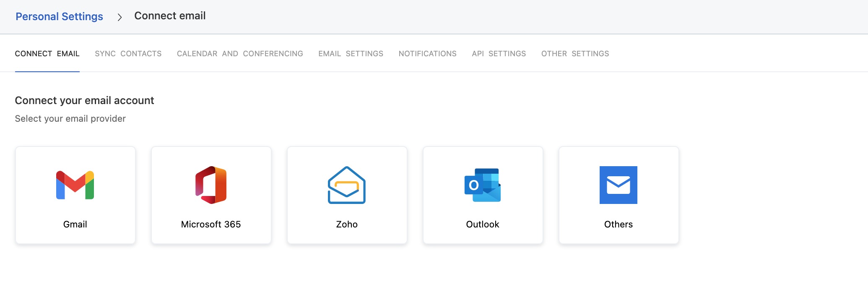Viewport: 868px width, 282px height.
Task: Click the Others blue envelope icon
Action: (619, 185)
